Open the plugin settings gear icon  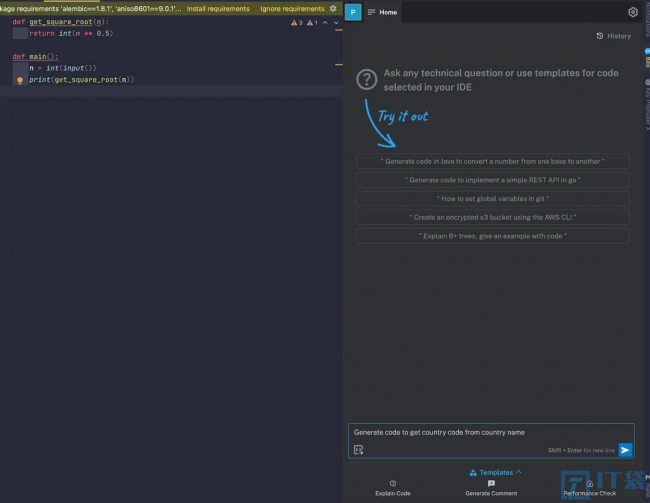(632, 12)
